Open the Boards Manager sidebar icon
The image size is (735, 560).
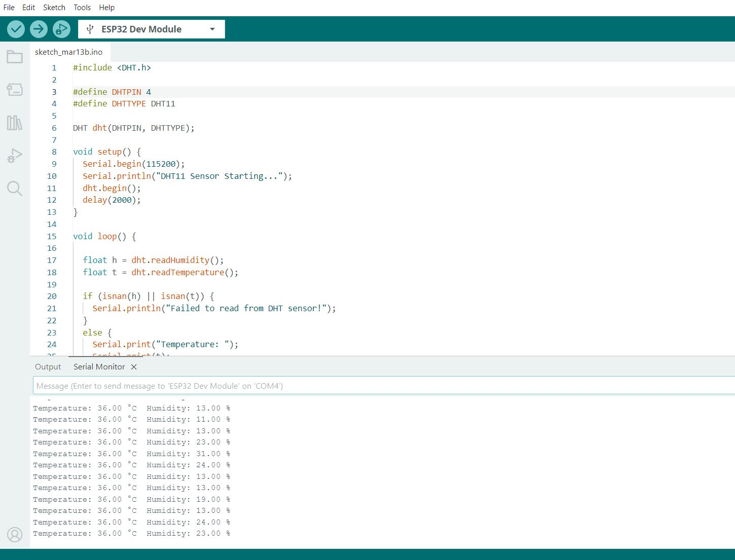(15, 90)
